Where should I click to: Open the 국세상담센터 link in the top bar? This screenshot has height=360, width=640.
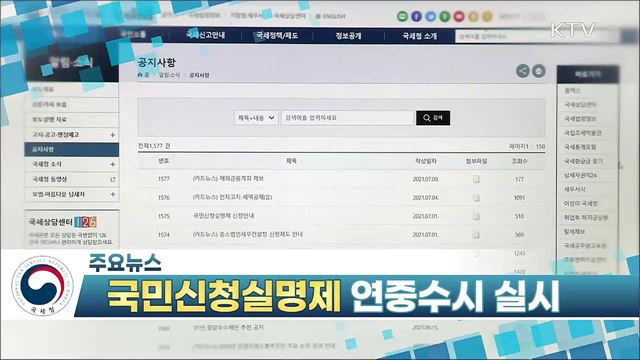pyautogui.click(x=289, y=16)
